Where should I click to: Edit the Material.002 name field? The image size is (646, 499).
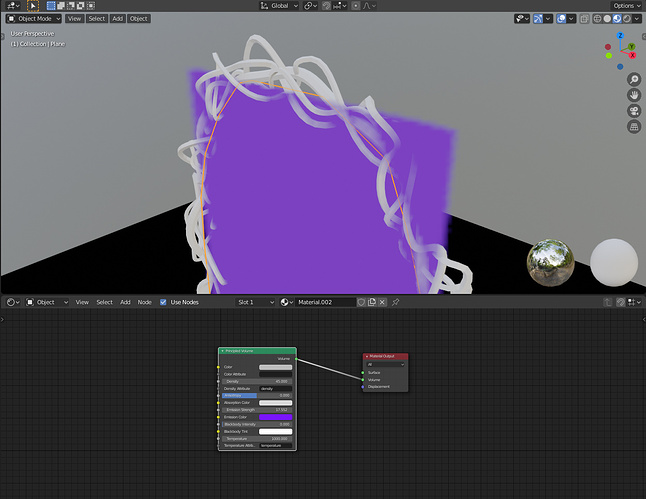(325, 302)
